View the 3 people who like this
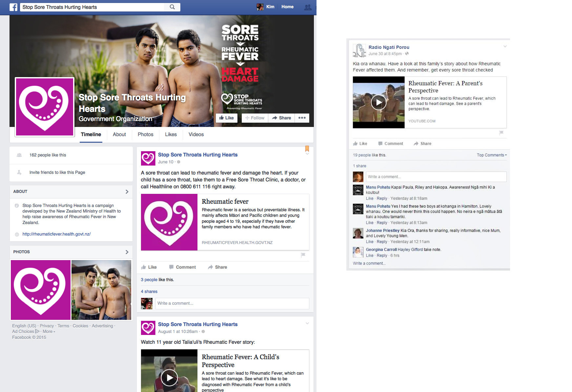572x392 pixels. pos(149,280)
